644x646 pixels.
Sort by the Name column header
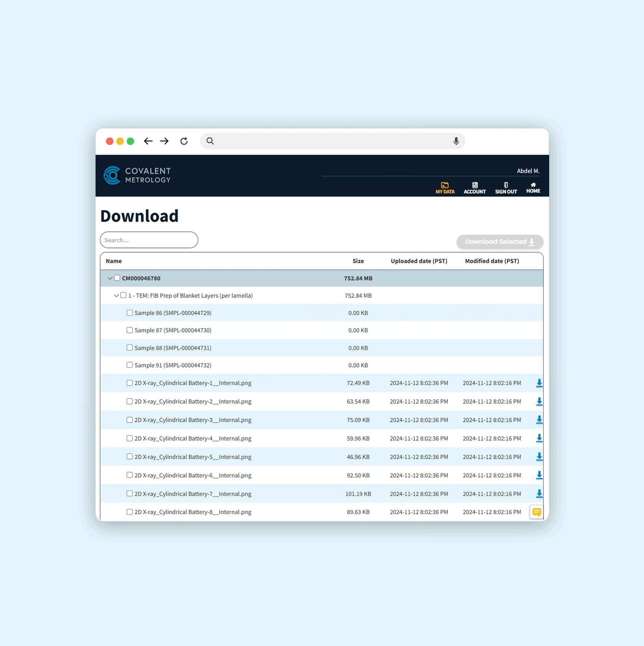(113, 261)
